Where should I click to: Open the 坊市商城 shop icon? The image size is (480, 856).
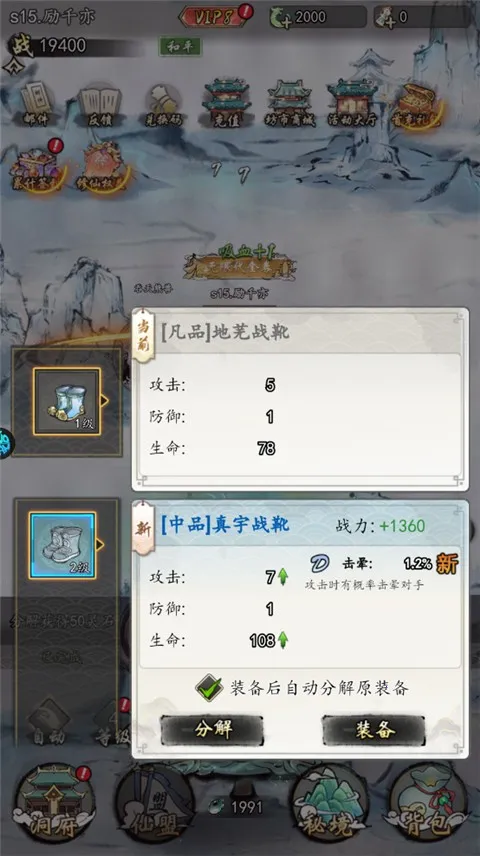pyautogui.click(x=289, y=104)
